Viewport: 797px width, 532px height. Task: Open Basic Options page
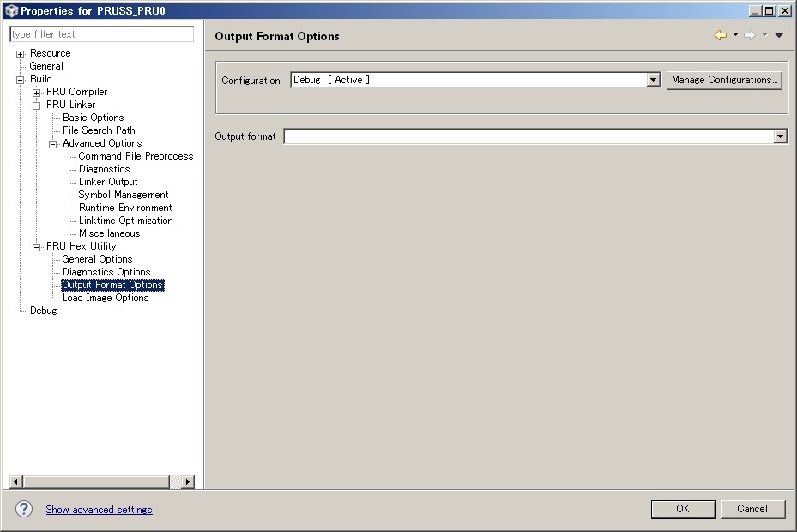coord(93,118)
